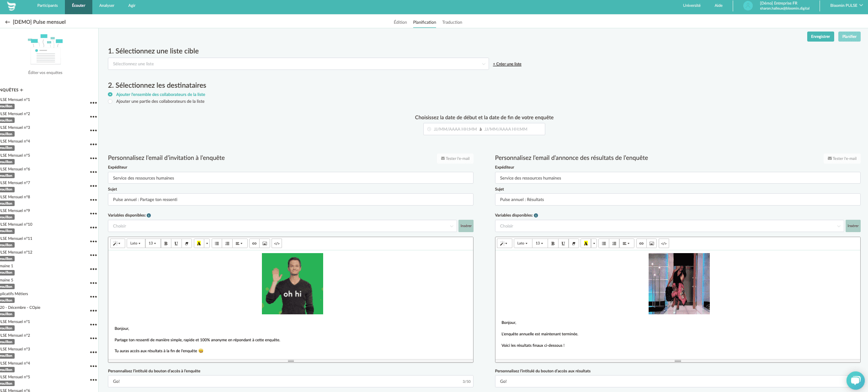Toggle underline in the invitation email editor

[x=176, y=244]
